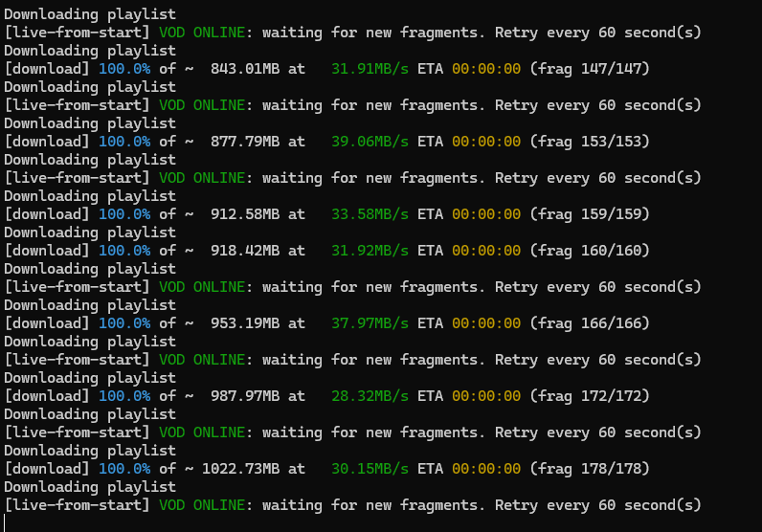The width and height of the screenshot is (762, 532).
Task: Click the speed '31.92MB/s'
Action: tap(370, 251)
